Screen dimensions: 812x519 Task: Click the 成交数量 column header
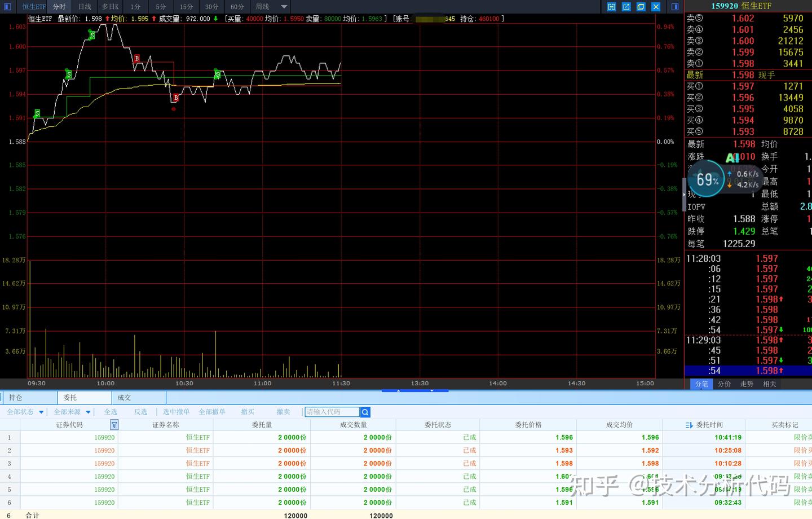(354, 425)
